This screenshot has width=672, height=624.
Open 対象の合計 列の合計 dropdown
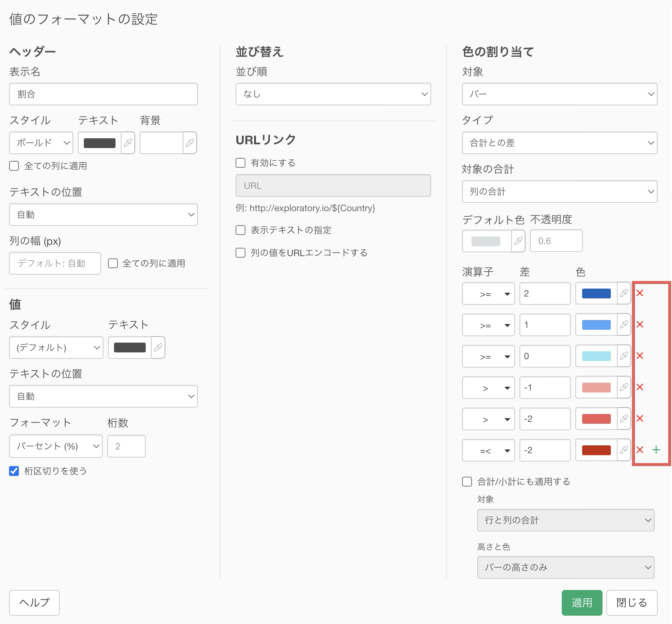click(560, 192)
